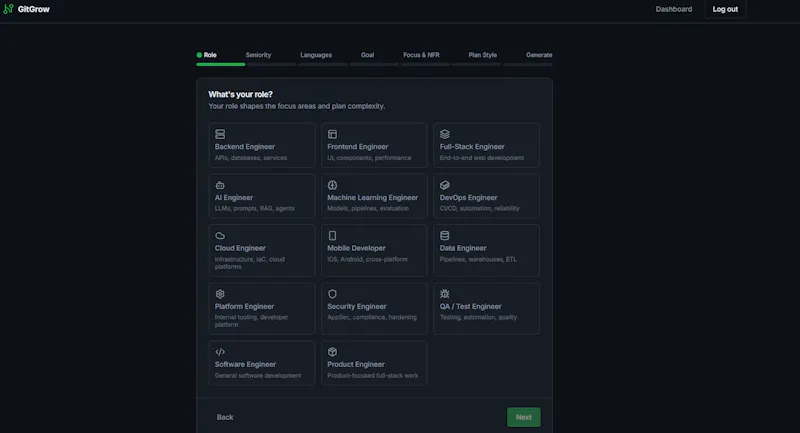Go to the Seniority step
This screenshot has height=433, width=800.
pyautogui.click(x=258, y=55)
